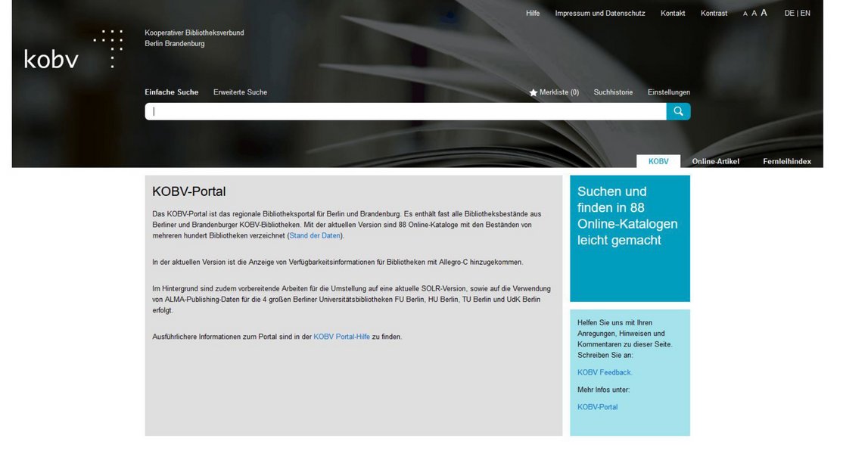Select the medium font size A

coord(754,14)
